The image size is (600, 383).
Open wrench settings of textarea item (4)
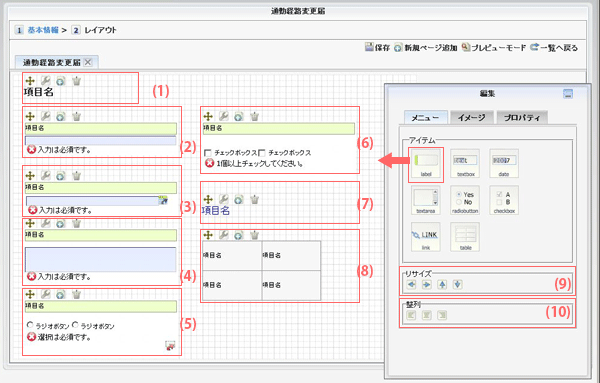pos(46,223)
